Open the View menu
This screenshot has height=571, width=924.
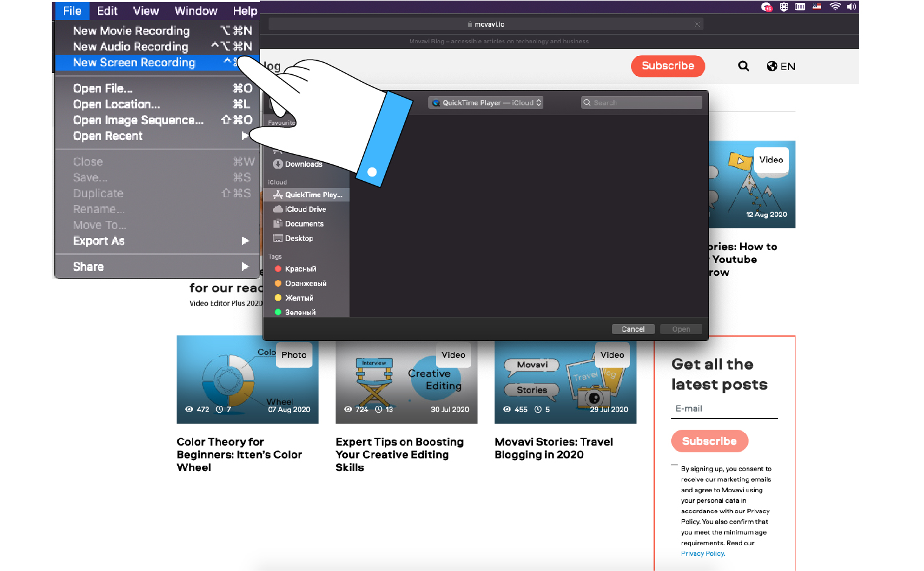146,11
